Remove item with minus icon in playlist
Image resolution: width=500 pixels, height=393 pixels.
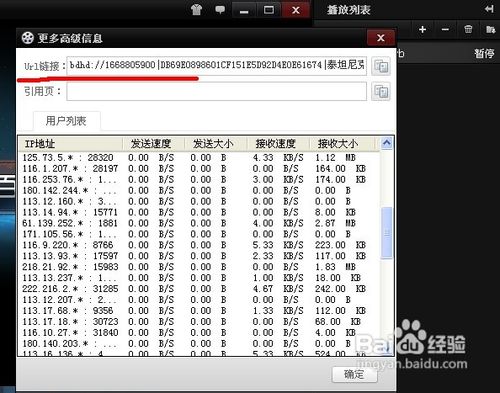pos(445,29)
